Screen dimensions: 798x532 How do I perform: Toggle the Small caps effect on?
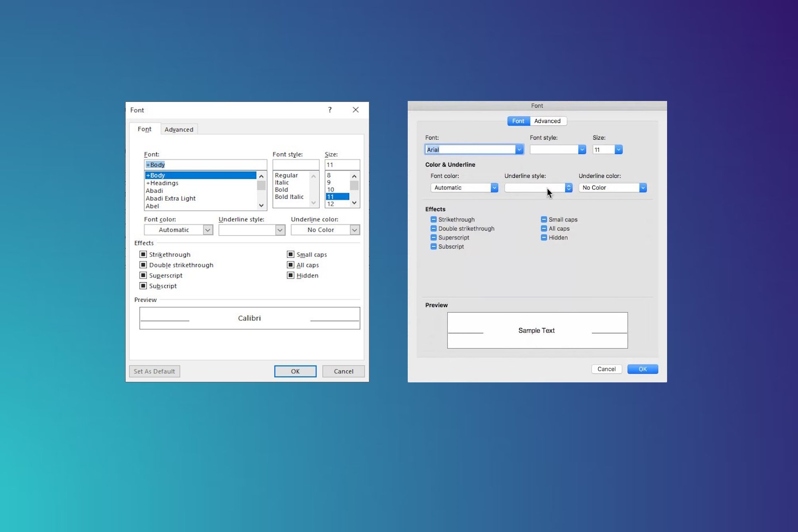[291, 254]
